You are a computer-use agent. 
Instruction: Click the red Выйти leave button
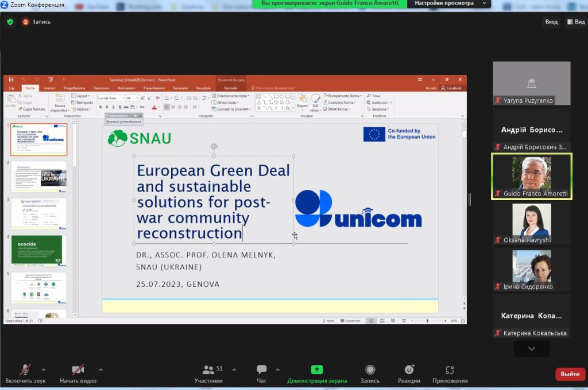click(x=570, y=374)
